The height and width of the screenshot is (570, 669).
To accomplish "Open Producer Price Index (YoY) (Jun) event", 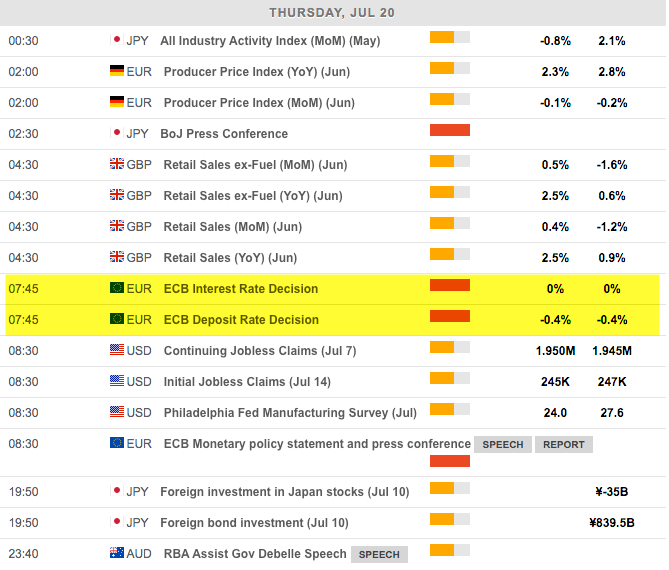I will 257,72.
